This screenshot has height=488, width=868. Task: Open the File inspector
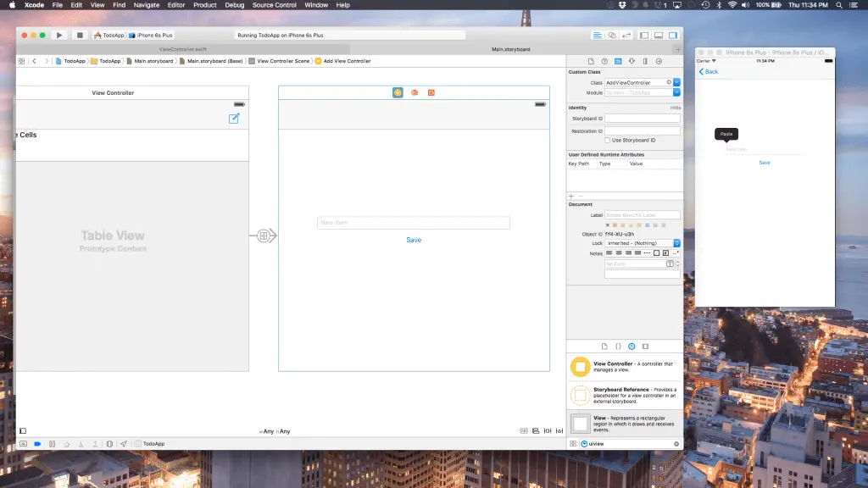coord(591,61)
